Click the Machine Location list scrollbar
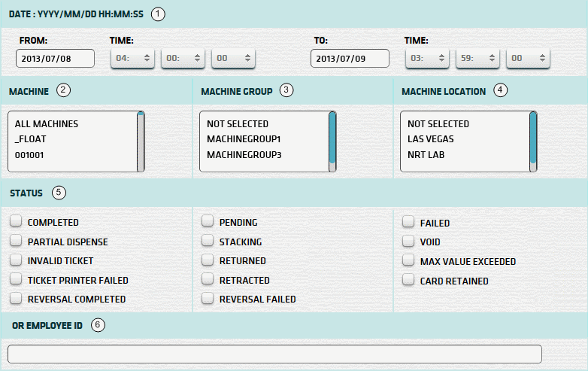 [x=533, y=139]
